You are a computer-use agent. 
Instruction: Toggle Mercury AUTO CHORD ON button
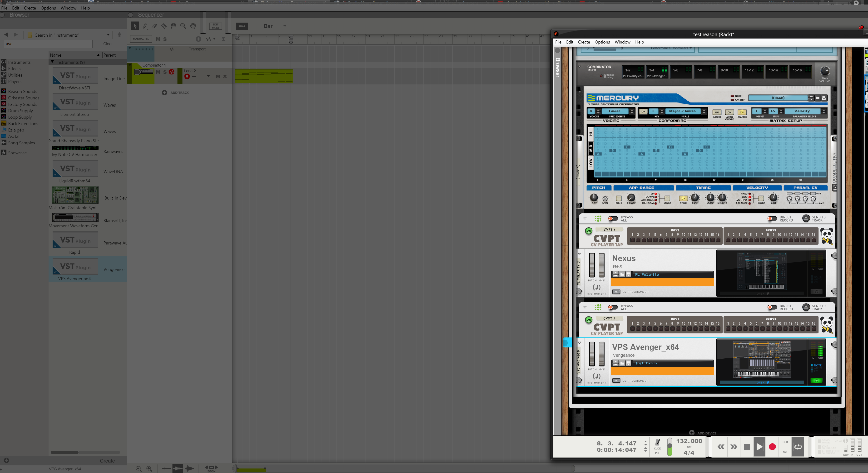(x=729, y=112)
